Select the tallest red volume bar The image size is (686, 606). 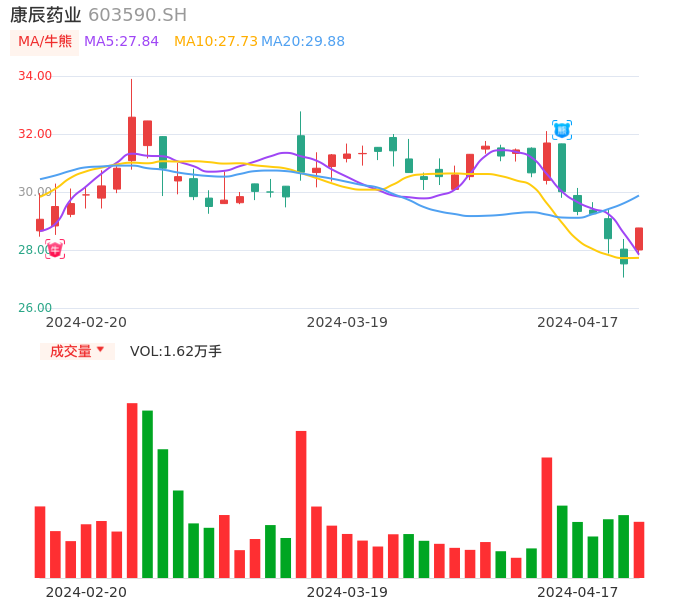click(x=132, y=490)
